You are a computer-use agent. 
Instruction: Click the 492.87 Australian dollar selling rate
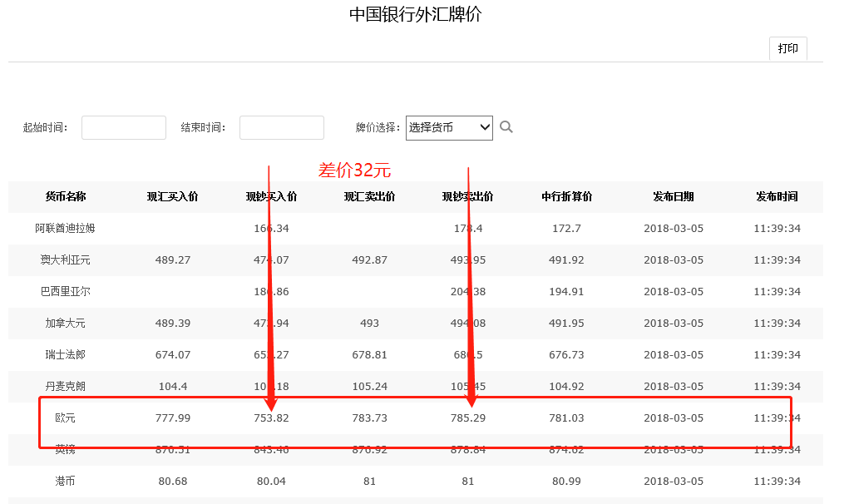(369, 260)
